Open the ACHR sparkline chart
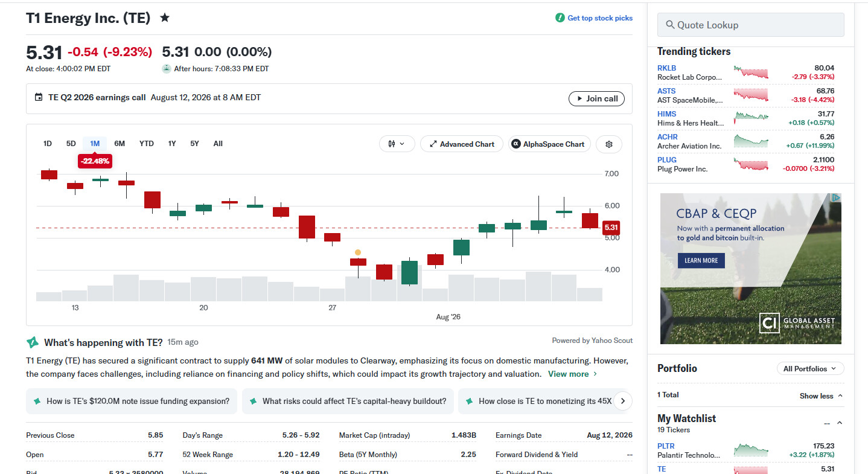 (751, 141)
